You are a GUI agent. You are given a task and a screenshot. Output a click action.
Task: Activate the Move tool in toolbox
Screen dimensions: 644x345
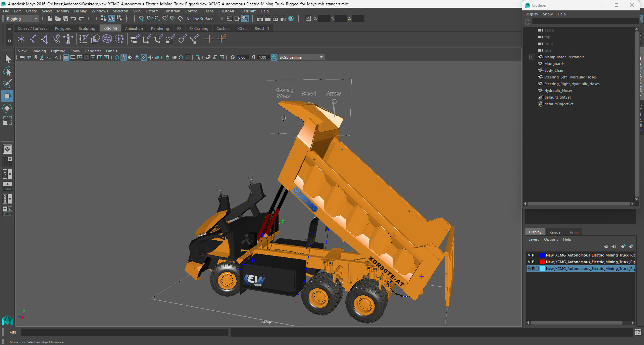click(x=7, y=96)
